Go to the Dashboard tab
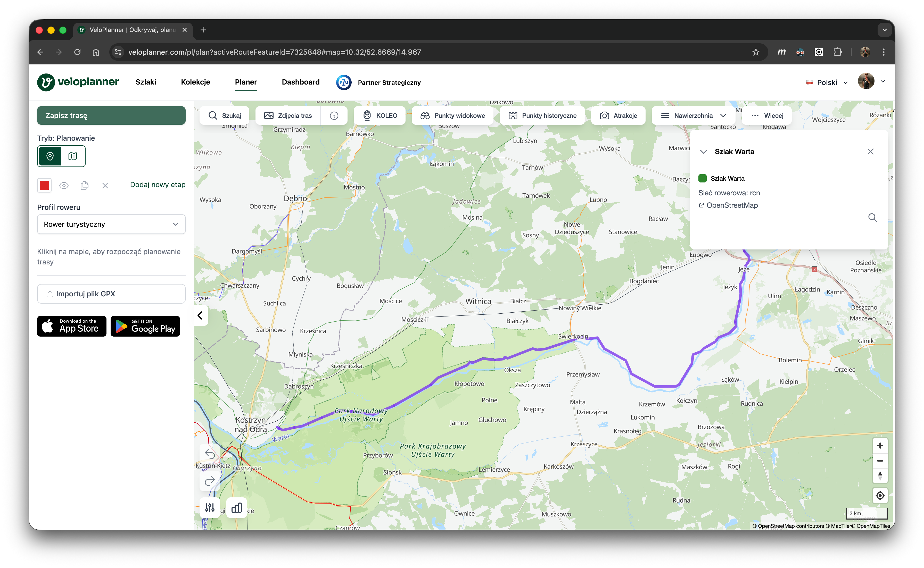This screenshot has height=568, width=924. click(x=301, y=82)
